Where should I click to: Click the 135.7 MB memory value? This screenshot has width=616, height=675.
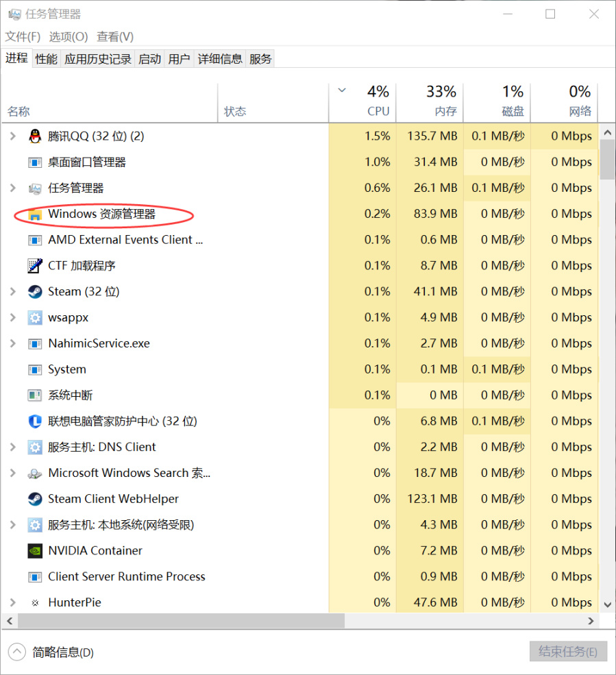tap(432, 136)
